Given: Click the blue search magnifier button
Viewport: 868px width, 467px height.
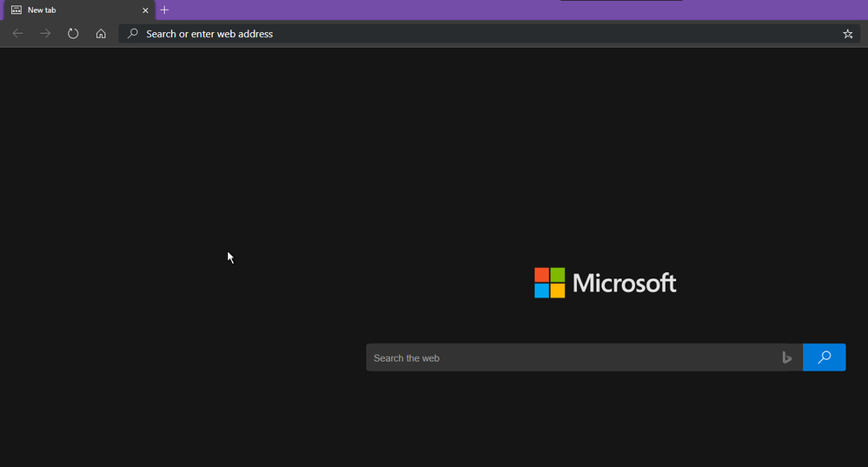Looking at the screenshot, I should [824, 357].
